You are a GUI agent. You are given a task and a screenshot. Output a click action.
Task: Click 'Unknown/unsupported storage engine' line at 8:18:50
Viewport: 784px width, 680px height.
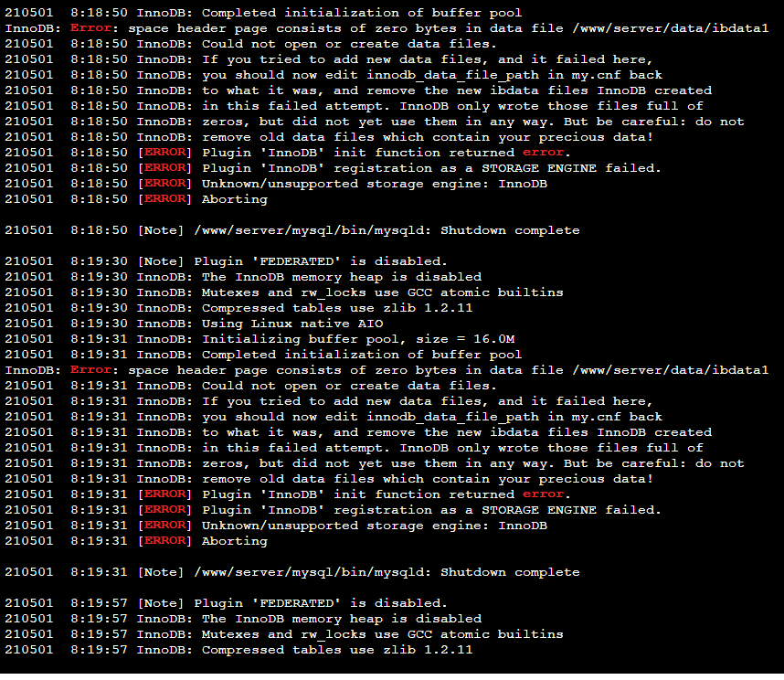click(276, 184)
